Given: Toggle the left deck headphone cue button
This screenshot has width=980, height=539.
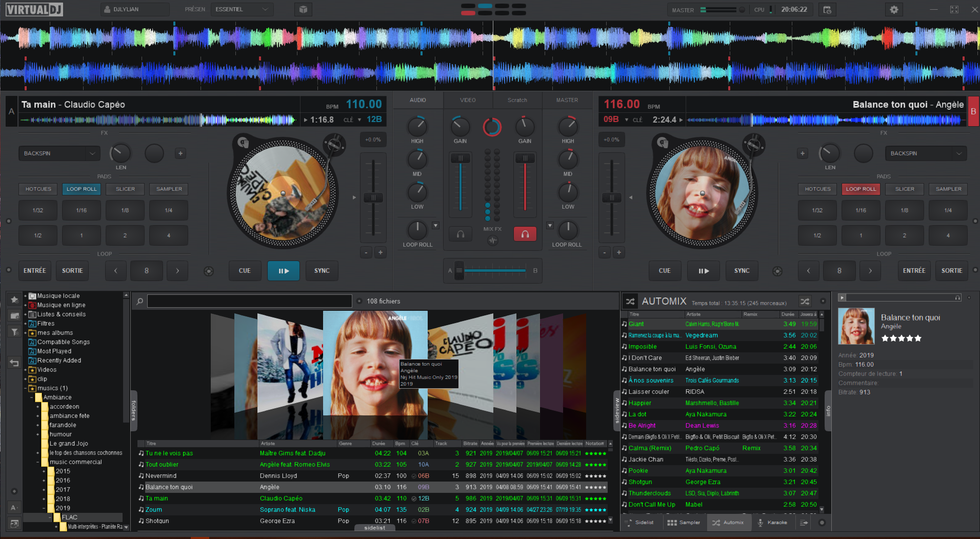Looking at the screenshot, I should pos(461,234).
